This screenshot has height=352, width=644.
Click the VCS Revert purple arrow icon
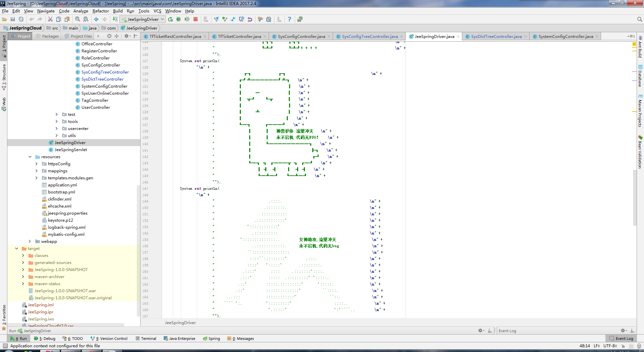pyautogui.click(x=250, y=19)
